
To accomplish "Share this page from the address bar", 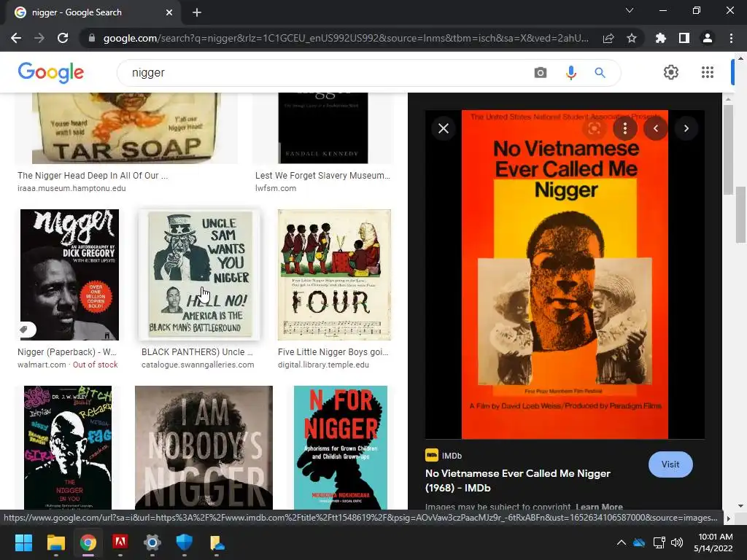I will pyautogui.click(x=608, y=38).
